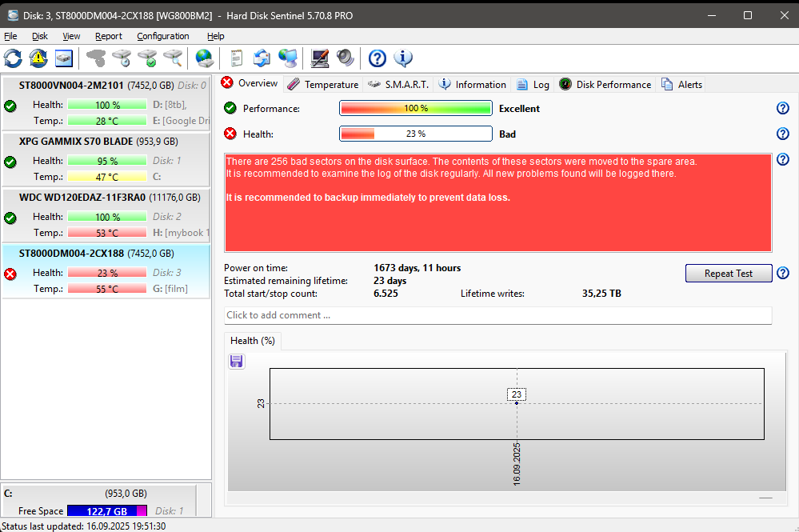Screen dimensions: 799x532
Task: Click the '6.525' start/stop count value
Action: (x=386, y=294)
